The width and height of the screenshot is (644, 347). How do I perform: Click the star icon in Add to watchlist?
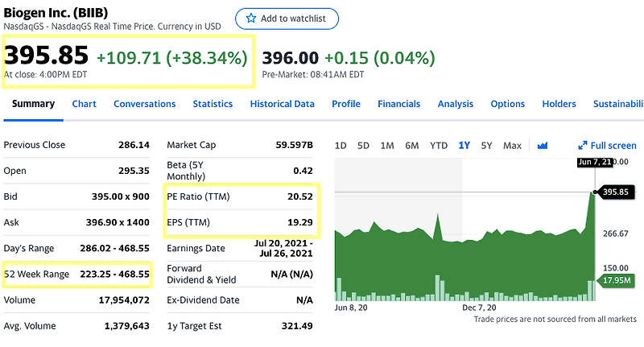[x=250, y=18]
